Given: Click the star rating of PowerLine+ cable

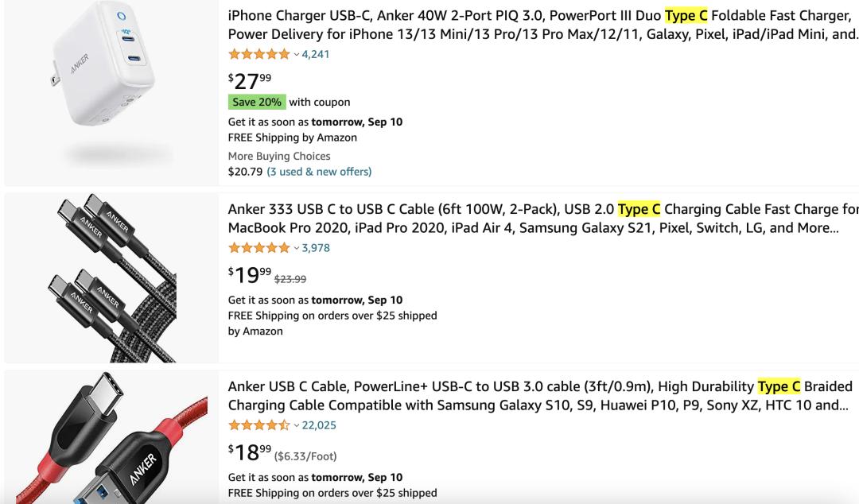Looking at the screenshot, I should tap(258, 425).
